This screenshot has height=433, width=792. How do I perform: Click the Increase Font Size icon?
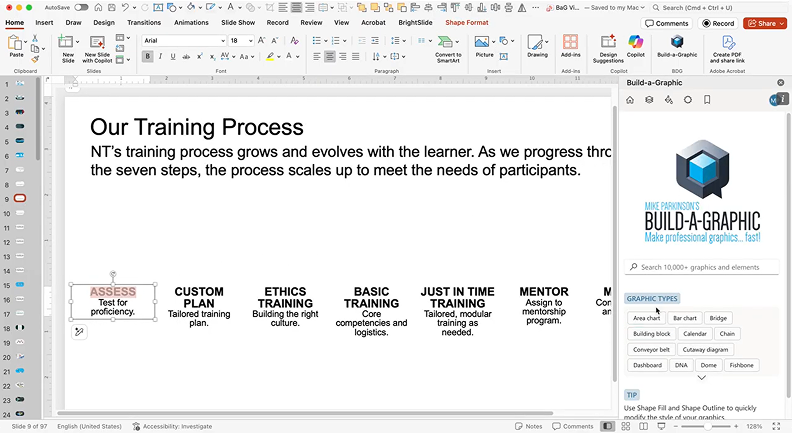262,40
